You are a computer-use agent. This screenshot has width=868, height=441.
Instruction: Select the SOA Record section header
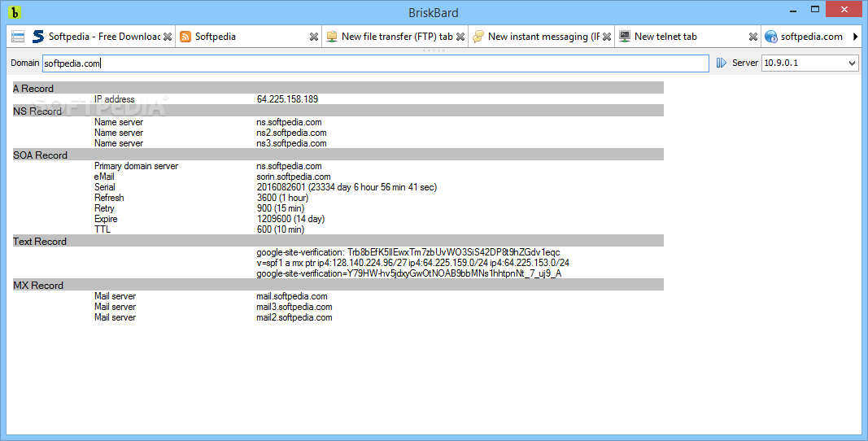pyautogui.click(x=338, y=155)
